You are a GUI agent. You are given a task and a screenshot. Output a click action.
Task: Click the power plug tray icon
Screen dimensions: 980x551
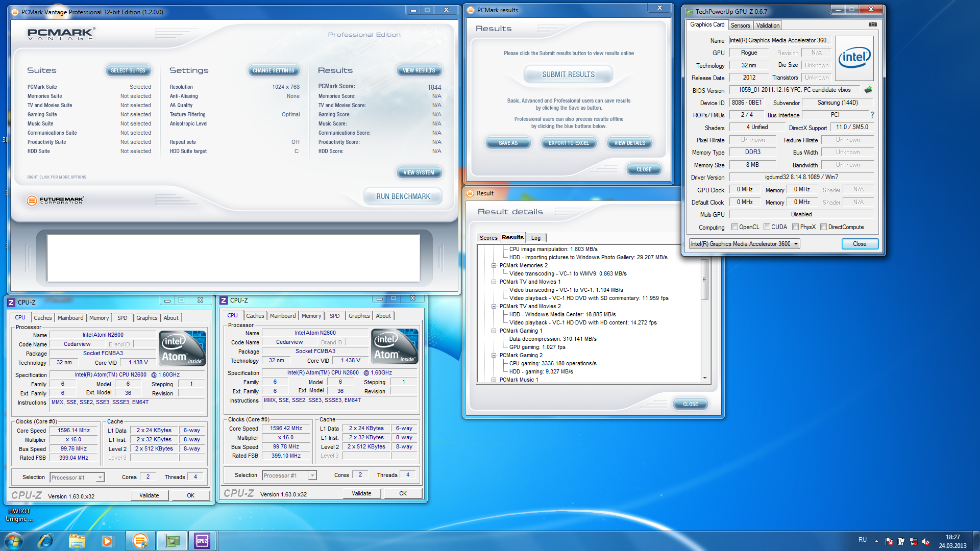901,541
